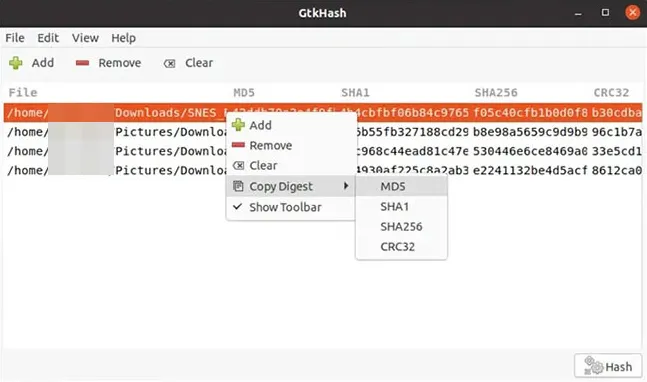Click SHA1 value ending 968c44ead81c47e
The width and height of the screenshot is (647, 382).
click(x=412, y=151)
